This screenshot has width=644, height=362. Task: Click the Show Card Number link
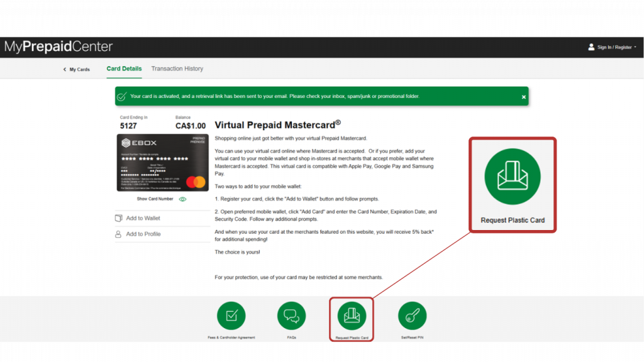coord(155,199)
